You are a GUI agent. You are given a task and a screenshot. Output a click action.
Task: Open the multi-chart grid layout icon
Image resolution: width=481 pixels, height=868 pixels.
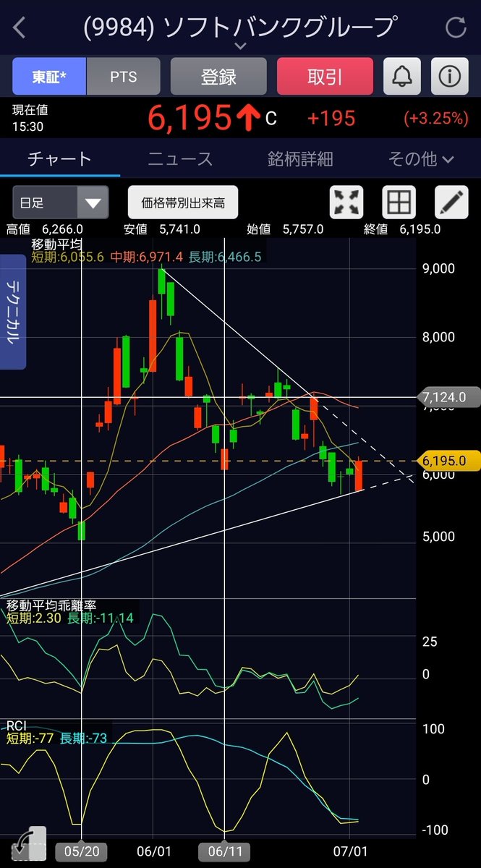pos(399,203)
